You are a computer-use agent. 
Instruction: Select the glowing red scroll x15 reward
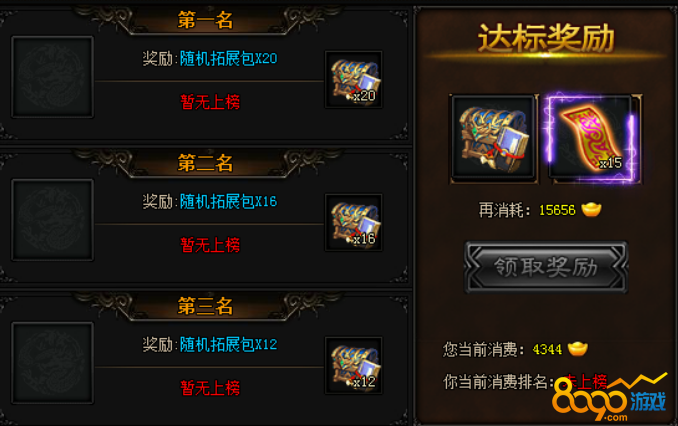pos(593,138)
